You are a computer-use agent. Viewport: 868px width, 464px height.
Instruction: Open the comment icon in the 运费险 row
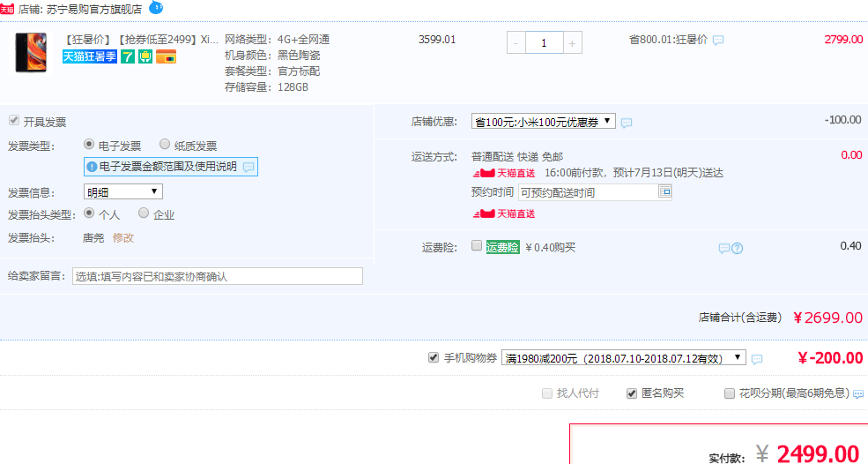pos(723,249)
